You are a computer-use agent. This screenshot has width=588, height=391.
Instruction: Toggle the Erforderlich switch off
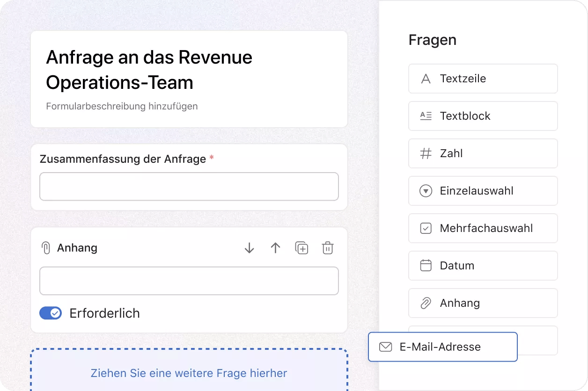(x=51, y=313)
